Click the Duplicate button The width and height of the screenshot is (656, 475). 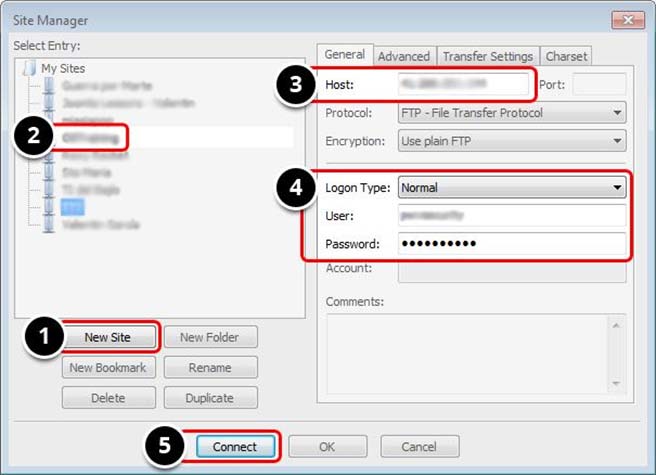[210, 398]
